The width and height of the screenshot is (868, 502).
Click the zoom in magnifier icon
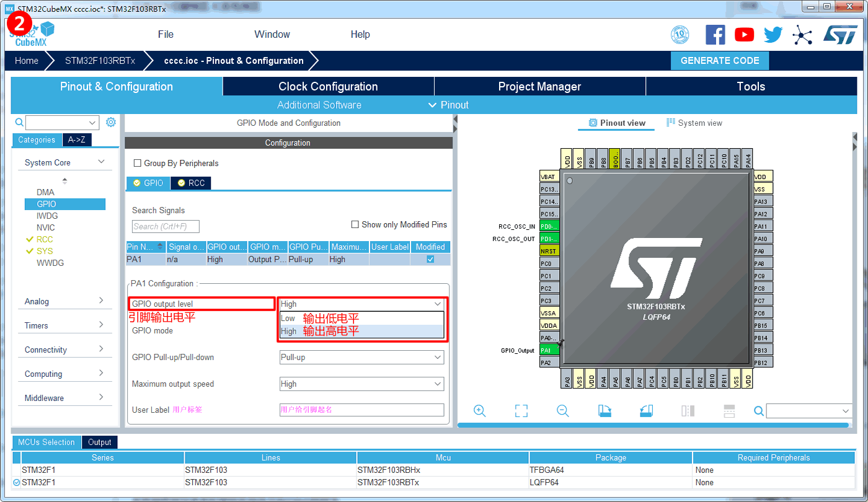pyautogui.click(x=479, y=411)
